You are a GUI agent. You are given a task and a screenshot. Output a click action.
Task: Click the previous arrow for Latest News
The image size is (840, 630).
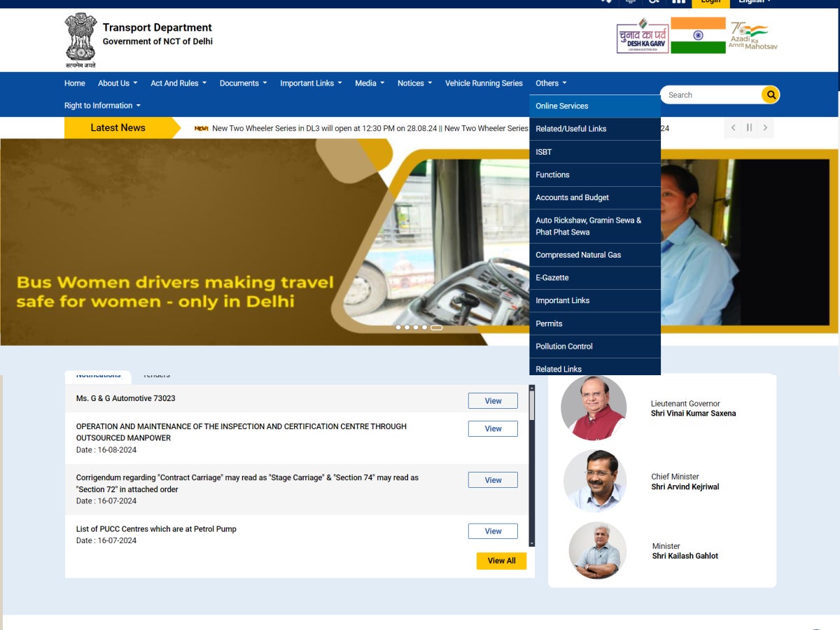(x=733, y=128)
